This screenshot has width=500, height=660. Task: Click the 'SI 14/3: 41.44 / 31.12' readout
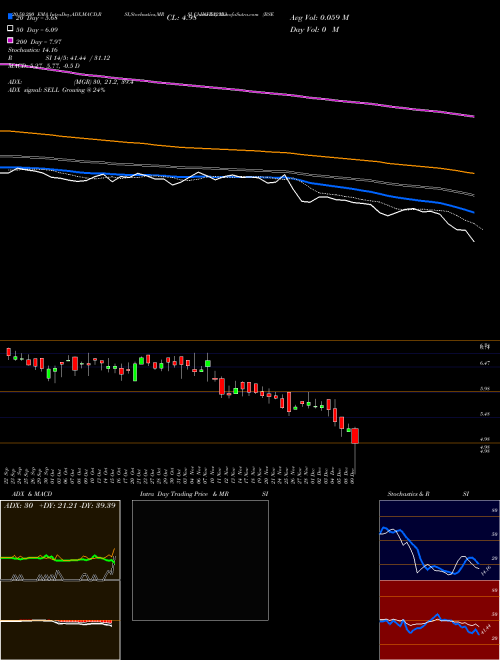point(78,58)
